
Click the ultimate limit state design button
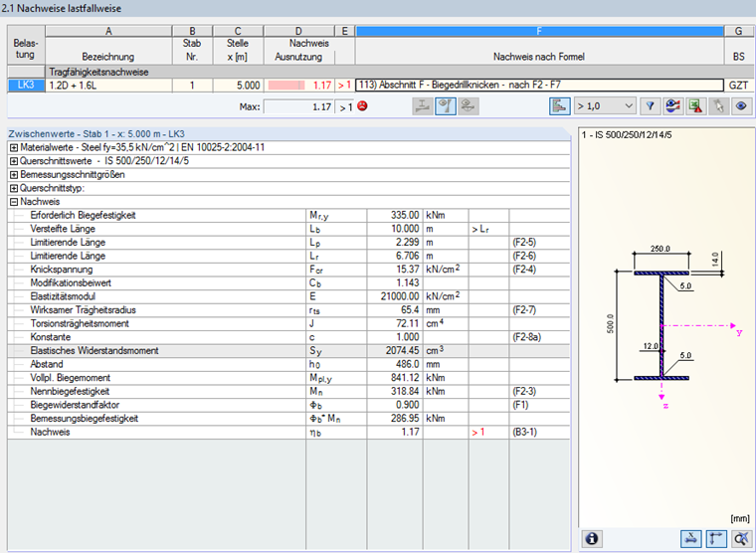pyautogui.click(x=423, y=106)
